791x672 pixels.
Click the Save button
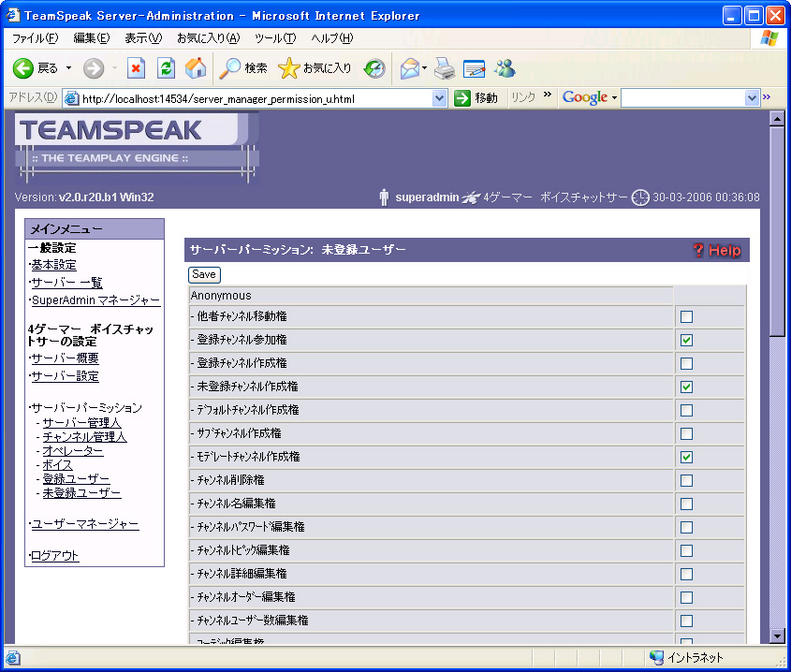click(x=204, y=274)
